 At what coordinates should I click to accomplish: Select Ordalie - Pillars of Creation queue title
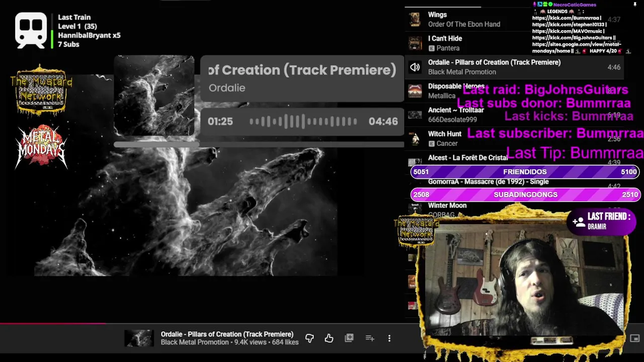[x=494, y=62]
